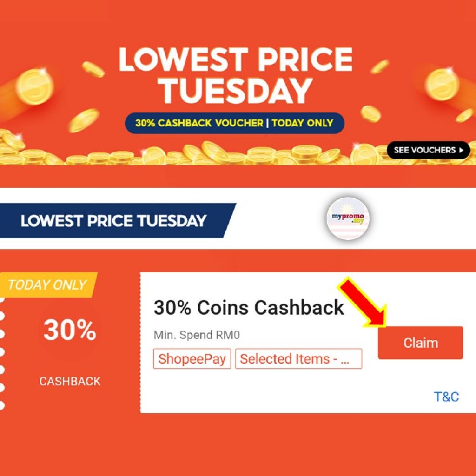Screen dimensions: 476x476
Task: Tap the SEE VOUCHERS button
Action: tap(428, 150)
